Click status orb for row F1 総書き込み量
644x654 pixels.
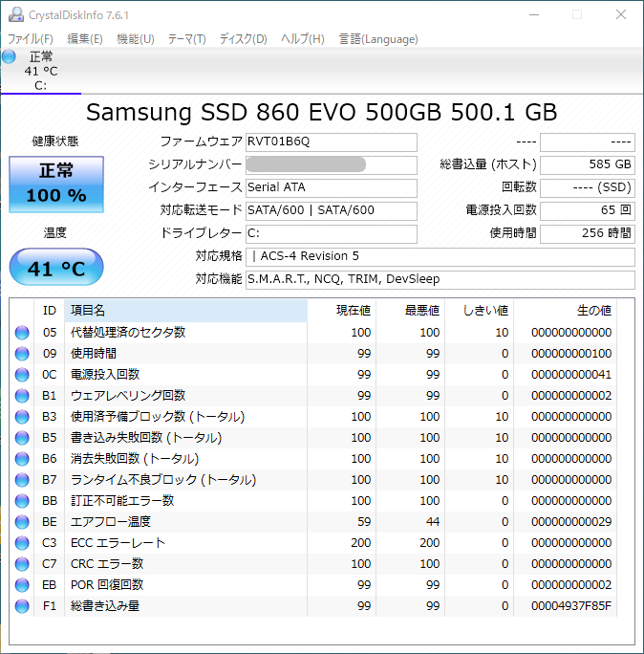point(22,606)
